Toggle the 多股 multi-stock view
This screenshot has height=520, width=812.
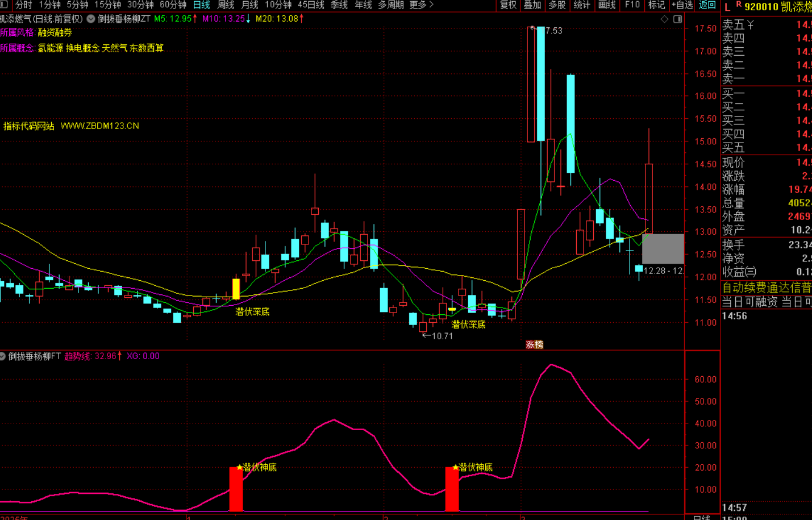pyautogui.click(x=557, y=5)
